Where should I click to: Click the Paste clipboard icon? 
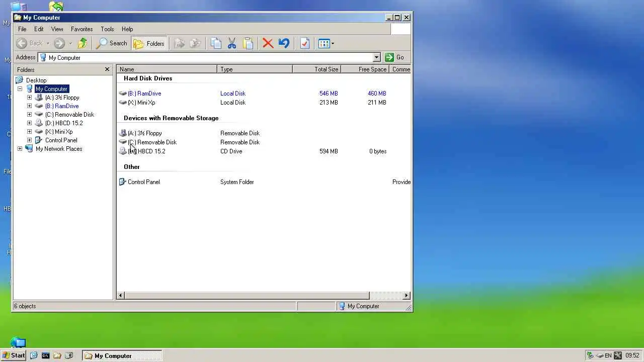[248, 43]
